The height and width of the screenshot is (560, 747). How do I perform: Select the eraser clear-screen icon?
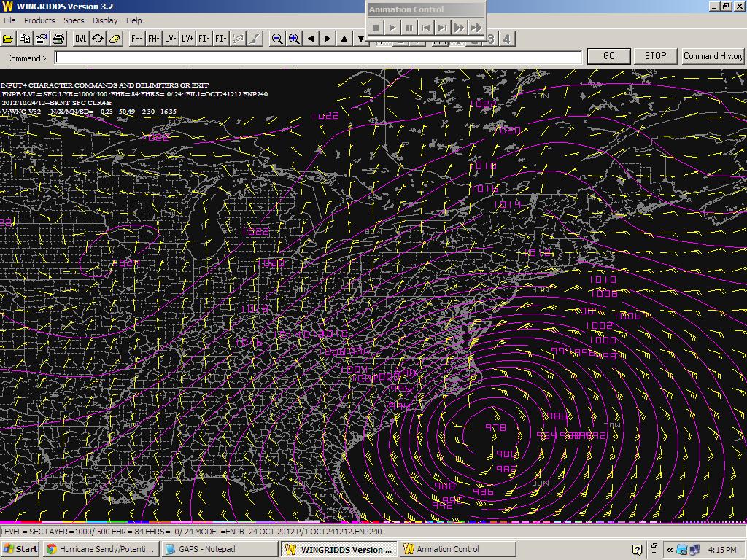click(x=115, y=39)
